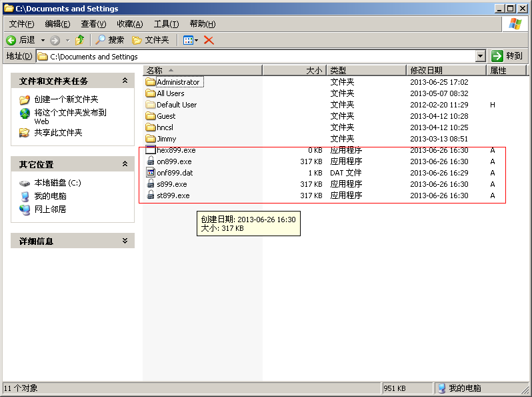The height and width of the screenshot is (397, 532).
Task: Click the Forward arrow button
Action: pos(55,41)
